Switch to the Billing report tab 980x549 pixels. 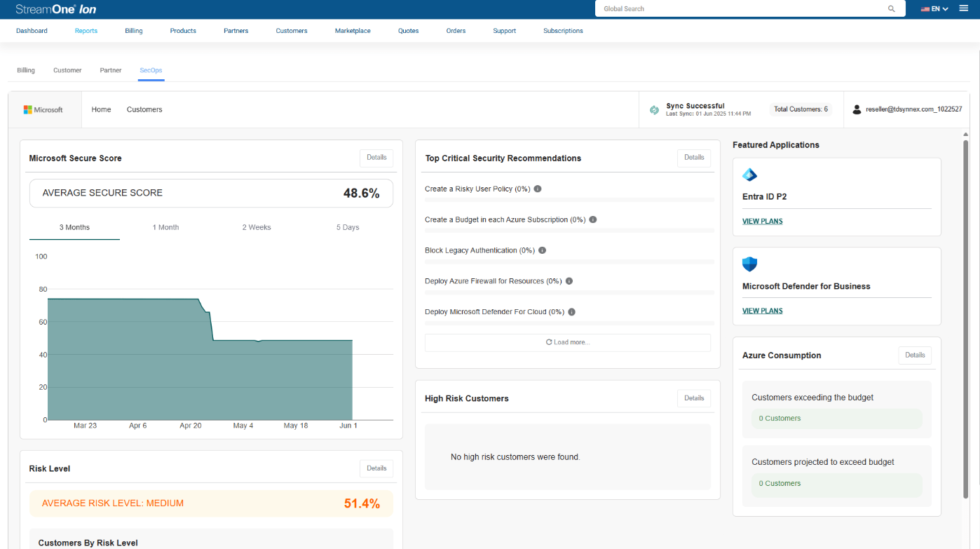pyautogui.click(x=26, y=70)
